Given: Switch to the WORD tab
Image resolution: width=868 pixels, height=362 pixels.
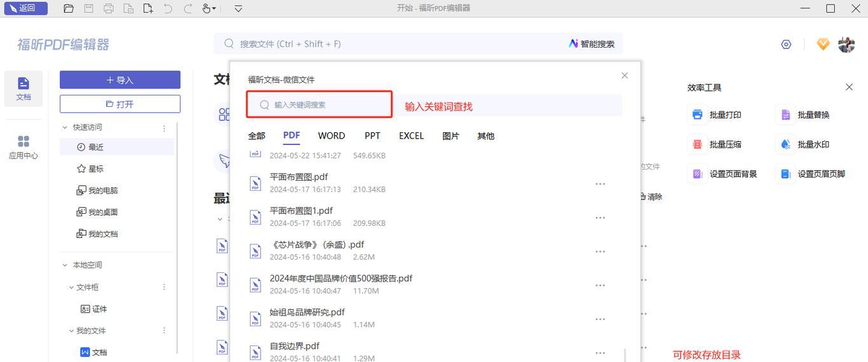Looking at the screenshot, I should 331,136.
